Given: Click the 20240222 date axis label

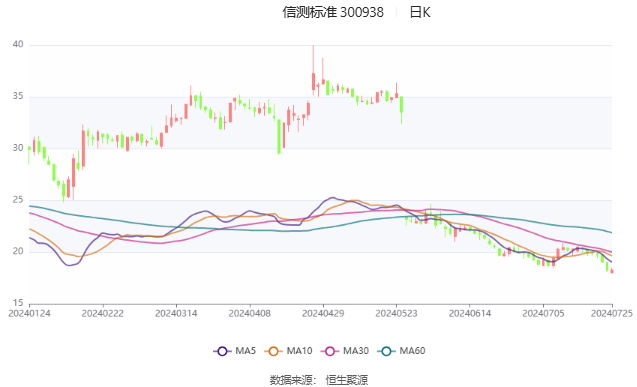Looking at the screenshot, I should pos(103,313).
